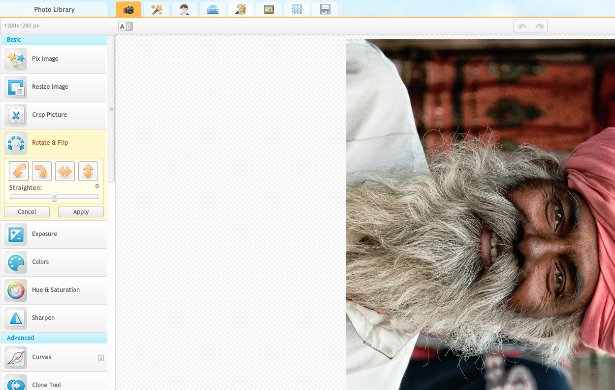Apply the rotate and flip changes
Screen dimensions: 615x390
(81, 212)
